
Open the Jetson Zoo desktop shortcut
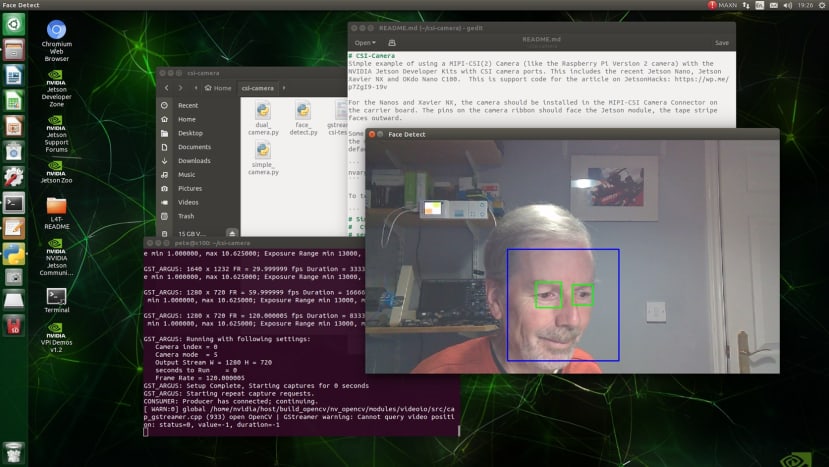57,172
